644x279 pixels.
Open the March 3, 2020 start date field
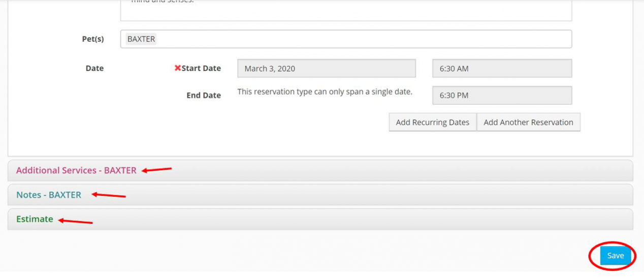[327, 68]
